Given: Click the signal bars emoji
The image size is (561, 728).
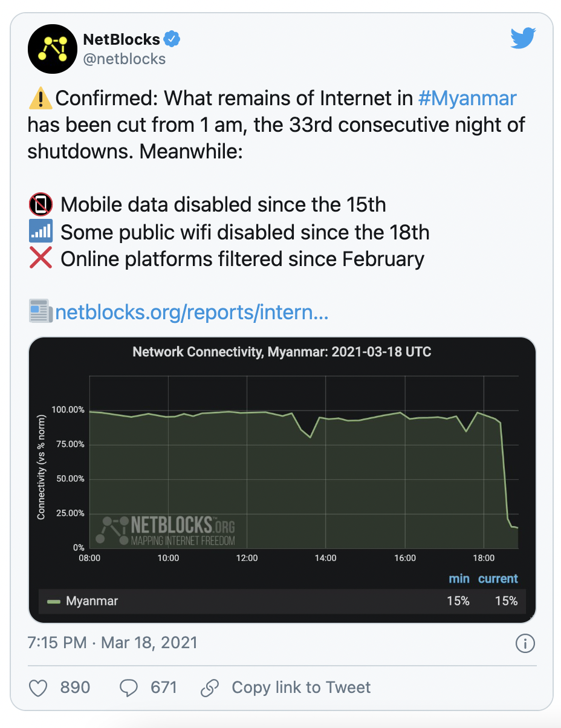Looking at the screenshot, I should tap(41, 232).
